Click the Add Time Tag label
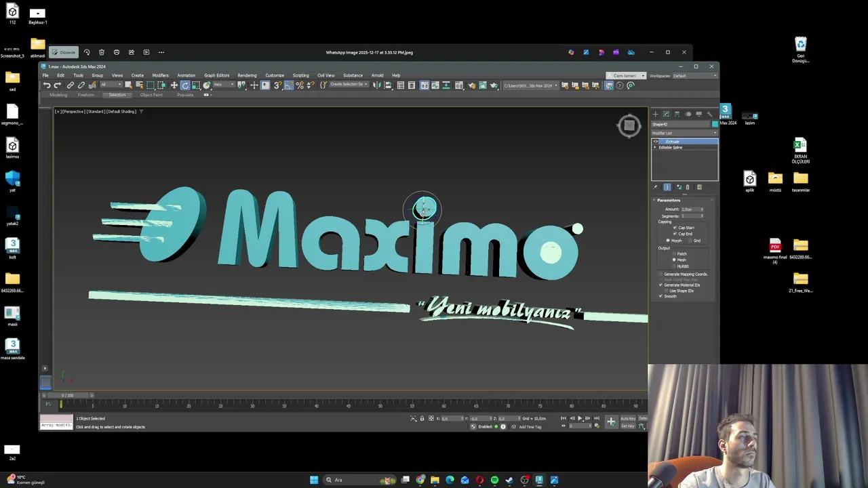Image resolution: width=868 pixels, height=488 pixels. 530,426
